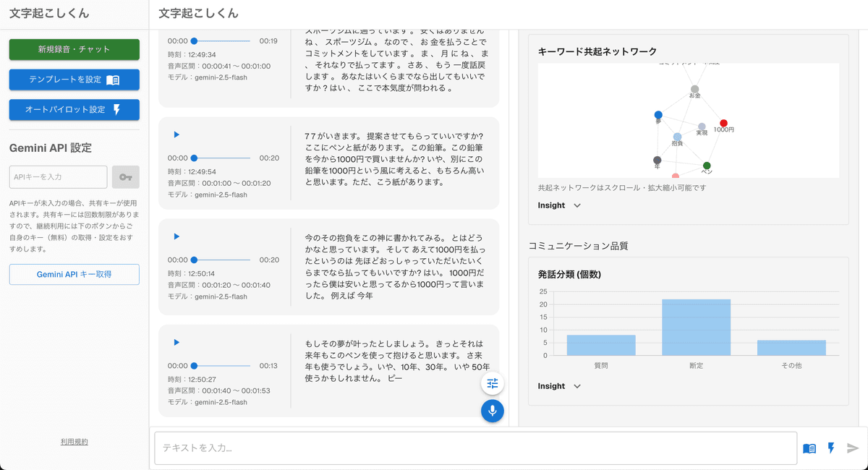Play the 12:50:27 audio segment

point(176,342)
